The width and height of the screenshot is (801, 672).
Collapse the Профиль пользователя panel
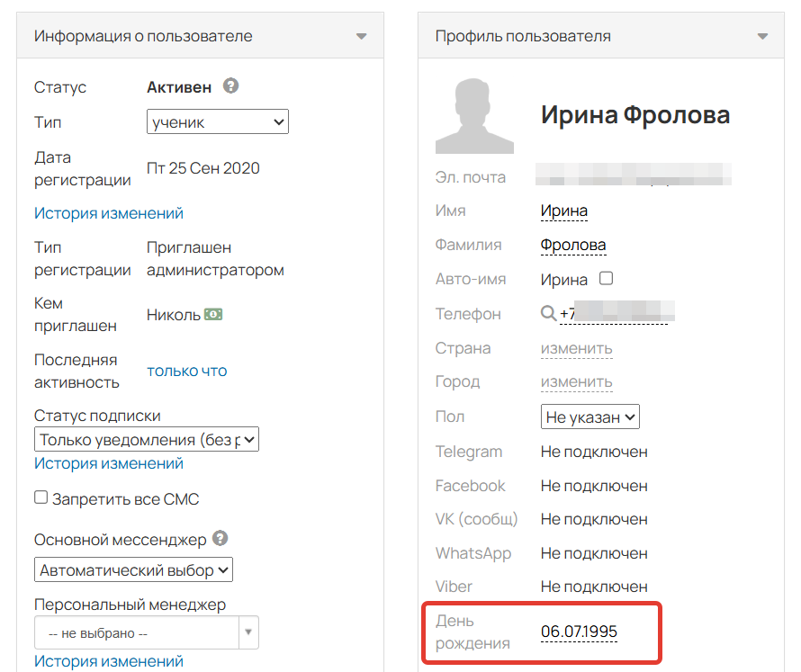click(763, 36)
